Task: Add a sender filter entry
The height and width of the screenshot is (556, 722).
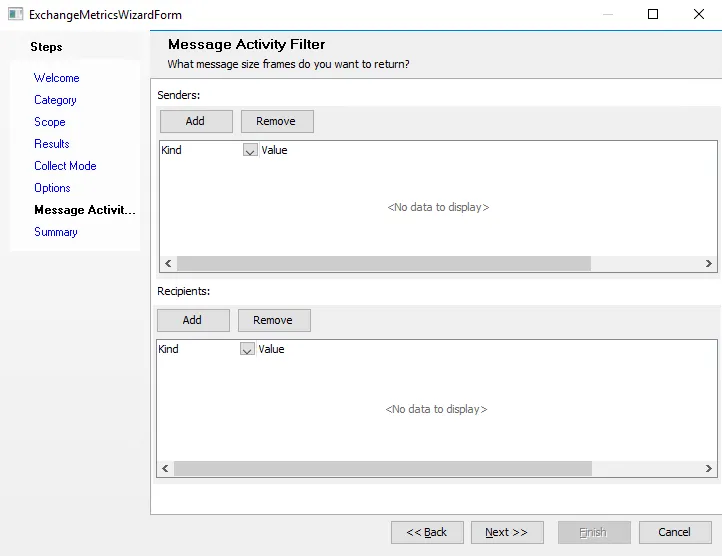Action: pyautogui.click(x=196, y=121)
